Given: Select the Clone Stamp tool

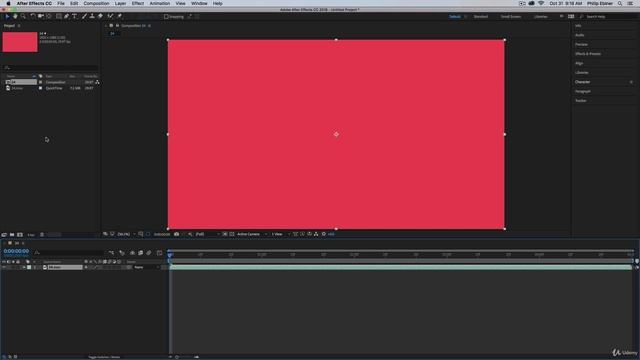Looking at the screenshot, I should (92, 16).
